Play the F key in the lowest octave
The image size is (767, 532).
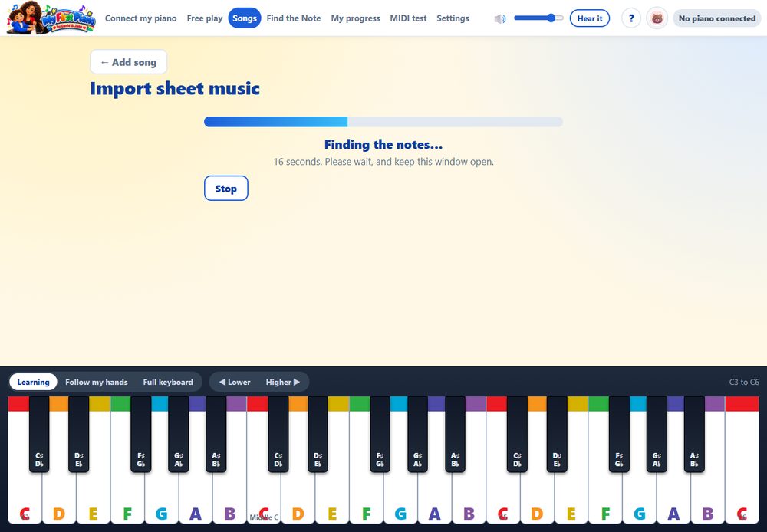pyautogui.click(x=127, y=499)
